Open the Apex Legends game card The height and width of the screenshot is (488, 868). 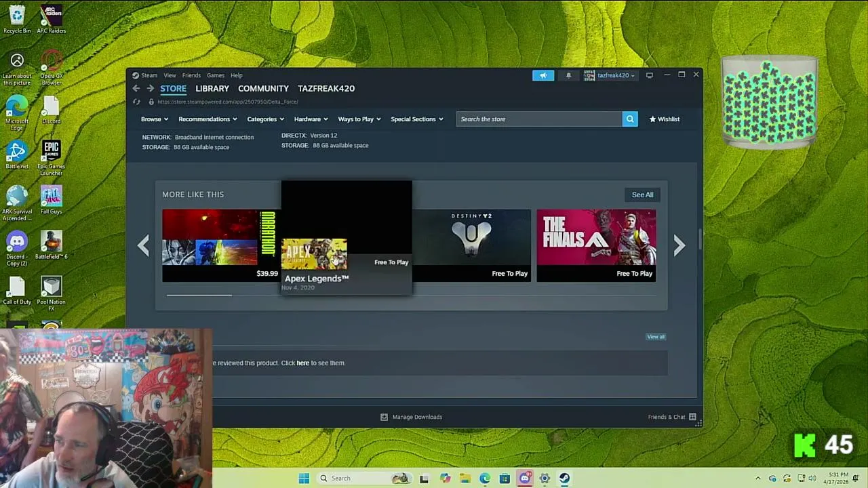pyautogui.click(x=347, y=237)
